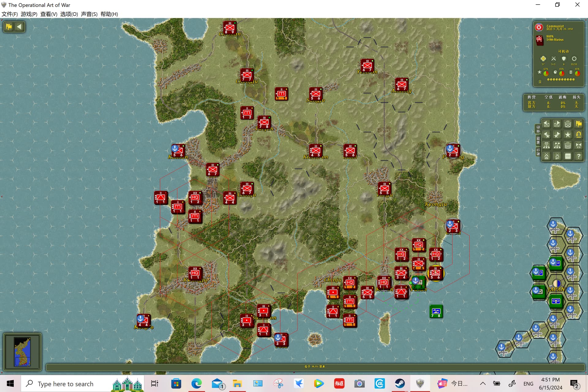The image size is (588, 392).
Task: Open Steam from the taskbar
Action: (x=400, y=383)
